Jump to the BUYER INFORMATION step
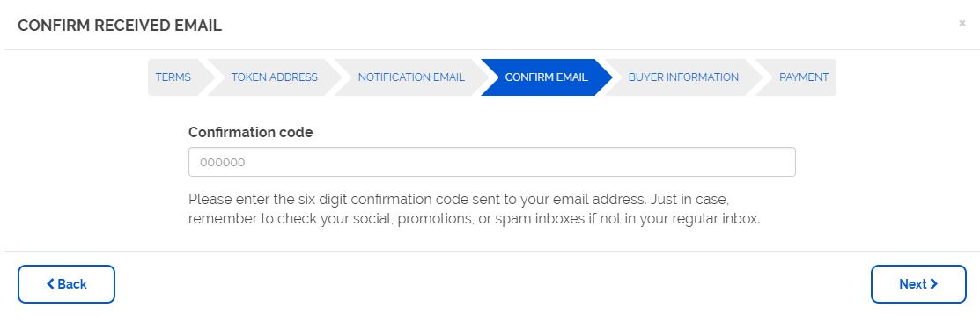Image resolution: width=980 pixels, height=322 pixels. (x=683, y=77)
